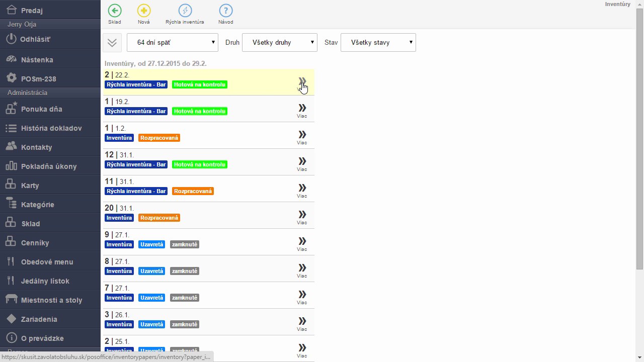Go to Sklad in sidebar menu

[x=50, y=223]
